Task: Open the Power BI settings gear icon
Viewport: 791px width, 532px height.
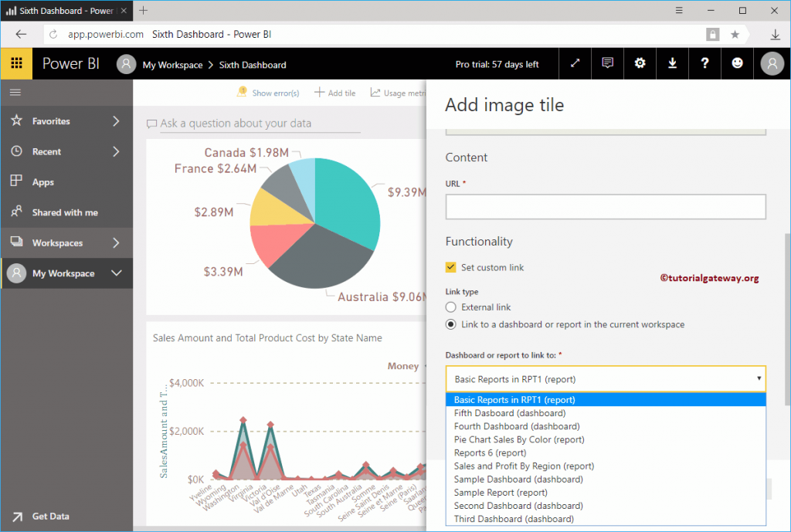Action: pyautogui.click(x=640, y=63)
